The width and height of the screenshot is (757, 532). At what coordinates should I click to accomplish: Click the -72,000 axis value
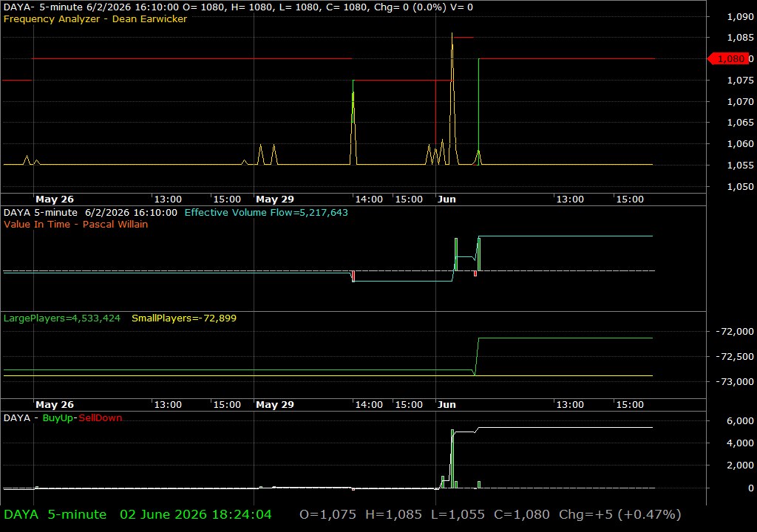click(734, 332)
